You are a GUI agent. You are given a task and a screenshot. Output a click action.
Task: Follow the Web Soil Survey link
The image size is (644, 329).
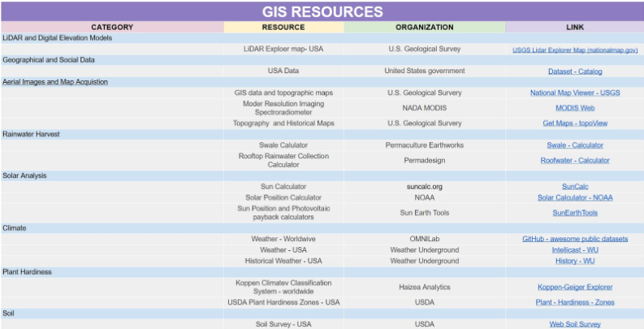pyautogui.click(x=575, y=324)
